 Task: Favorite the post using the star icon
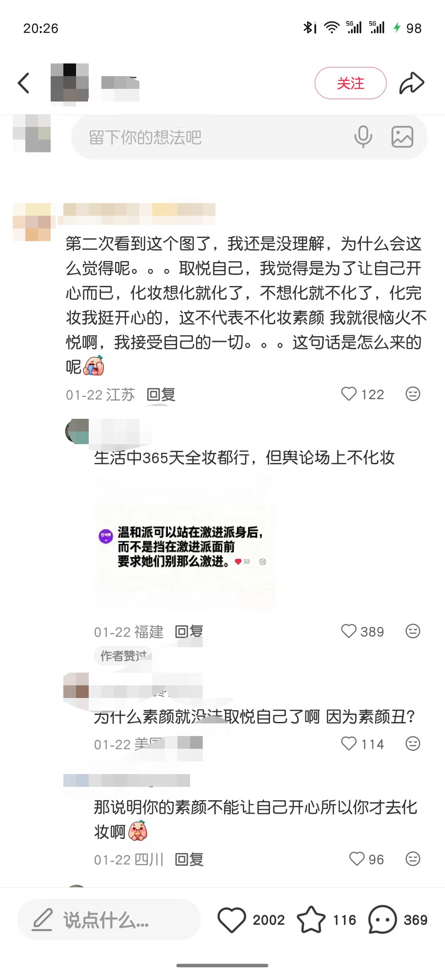pyautogui.click(x=311, y=920)
